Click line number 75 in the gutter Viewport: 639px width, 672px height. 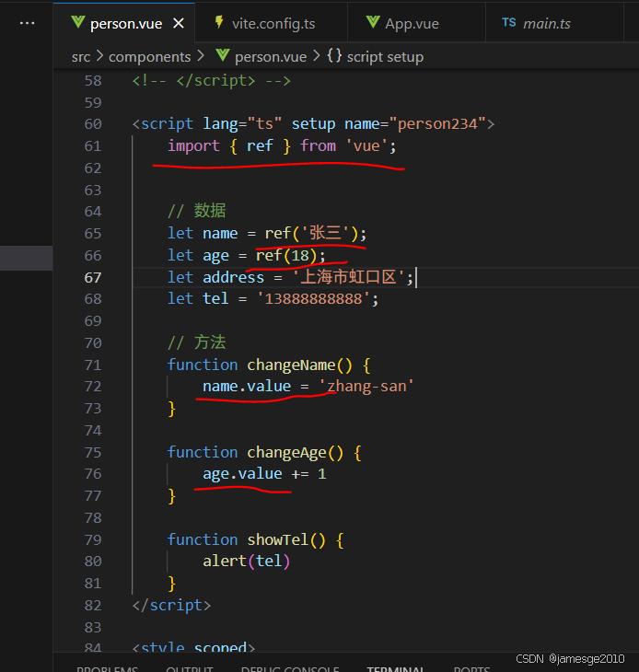(93, 453)
